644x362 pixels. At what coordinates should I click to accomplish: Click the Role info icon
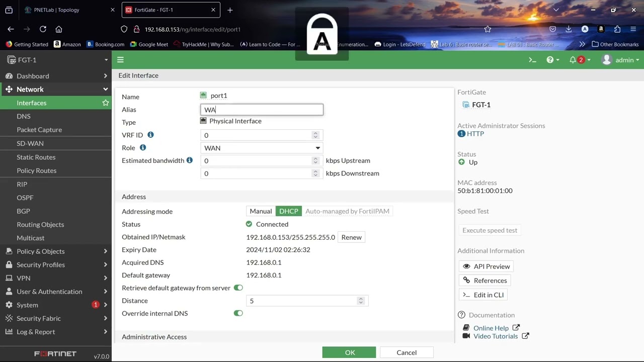143,147
